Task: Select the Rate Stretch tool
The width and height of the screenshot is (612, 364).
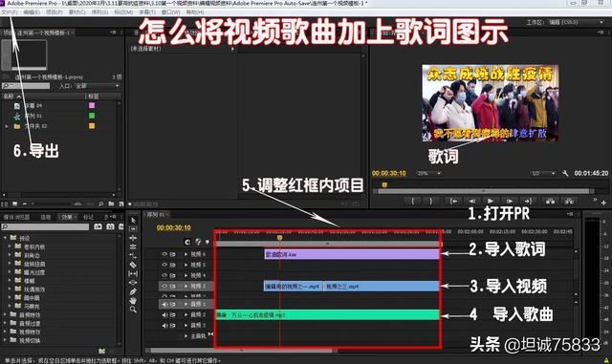Action: [x=133, y=255]
